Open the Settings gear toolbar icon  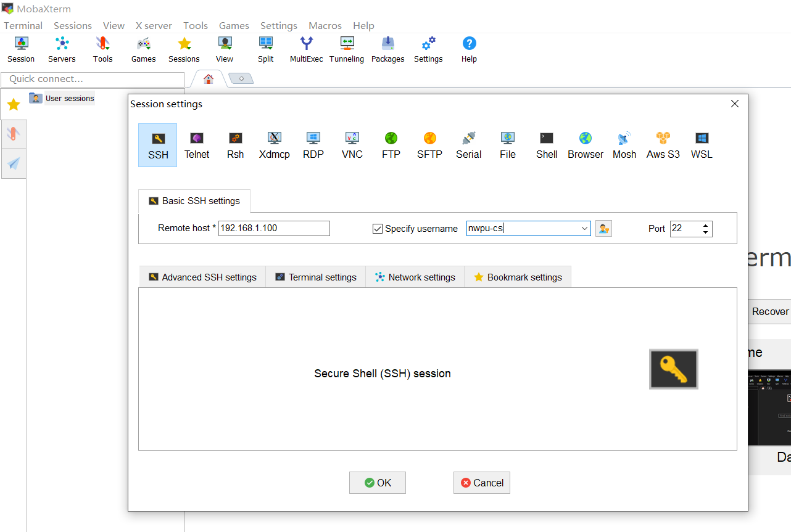click(428, 50)
